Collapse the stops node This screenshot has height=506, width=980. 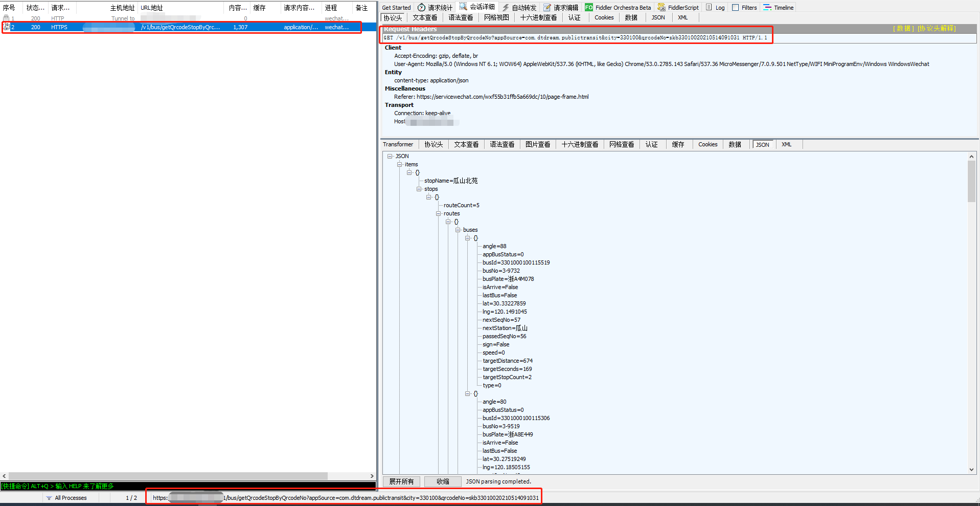pyautogui.click(x=419, y=189)
